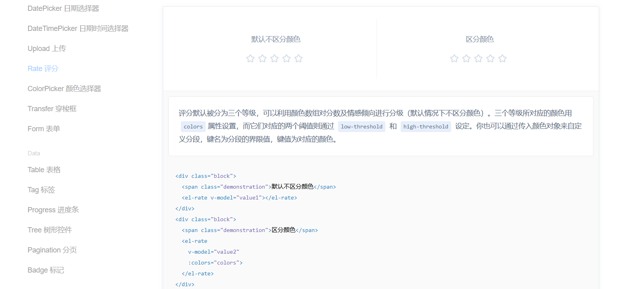This screenshot has height=289, width=644.
Task: Go to Upload 上传 docs
Action: click(x=47, y=49)
